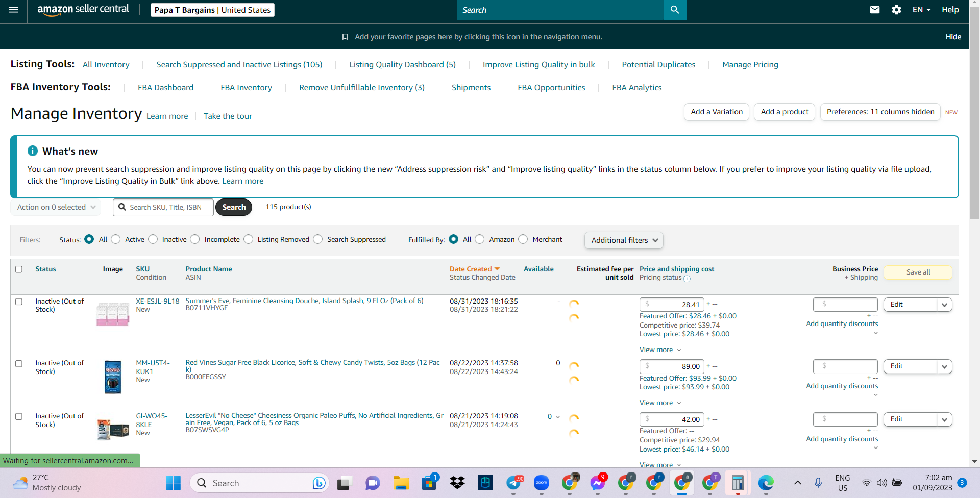Check the Summer's Eve Douche row checkbox
This screenshot has width=980, height=498.
(x=19, y=302)
